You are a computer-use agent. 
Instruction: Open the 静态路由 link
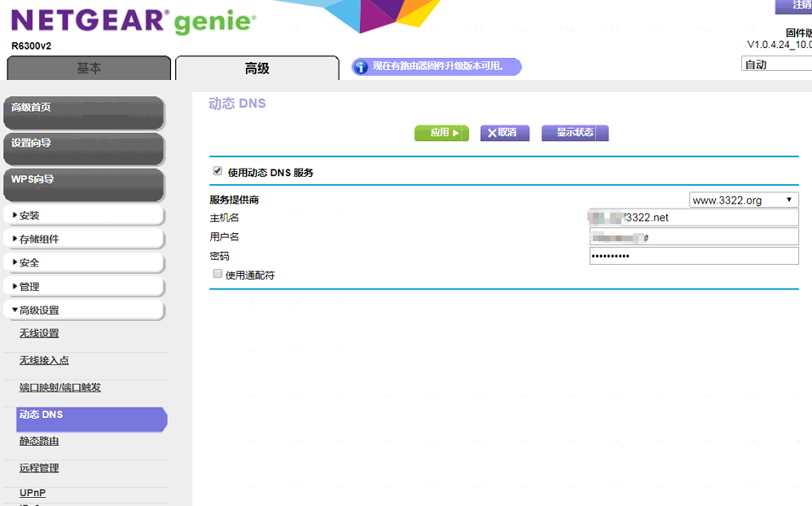[39, 442]
